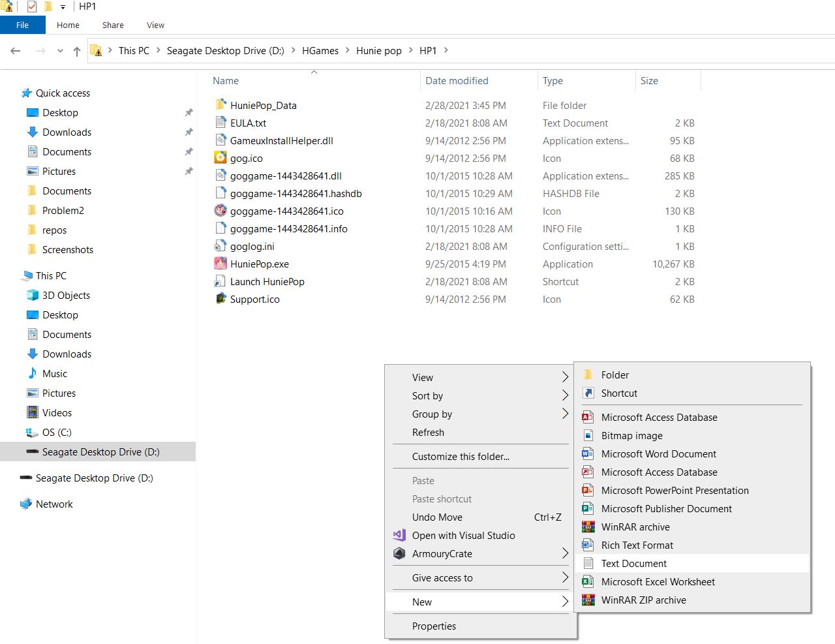Click the gog.ico file icon

click(220, 158)
